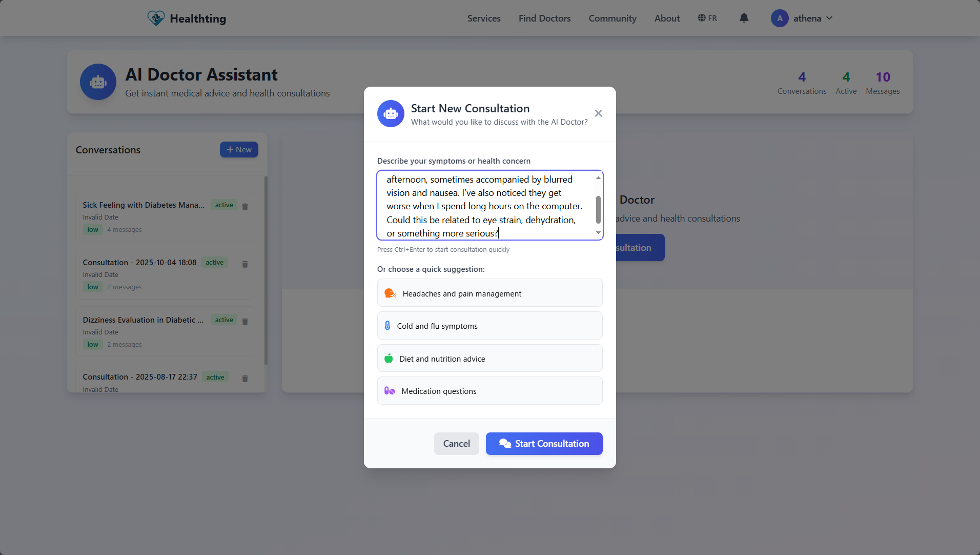Open the Find Doctors menu
The width and height of the screenshot is (980, 555).
click(544, 18)
